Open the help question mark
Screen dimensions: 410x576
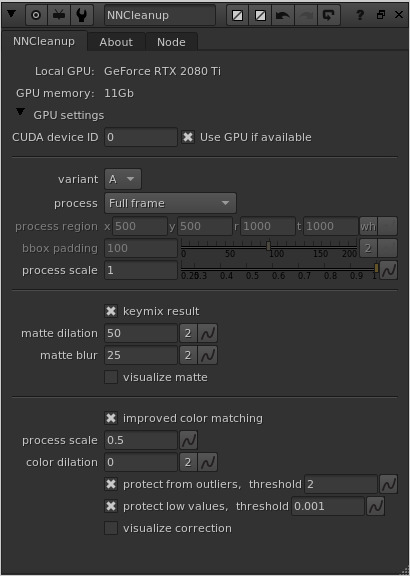coord(360,15)
